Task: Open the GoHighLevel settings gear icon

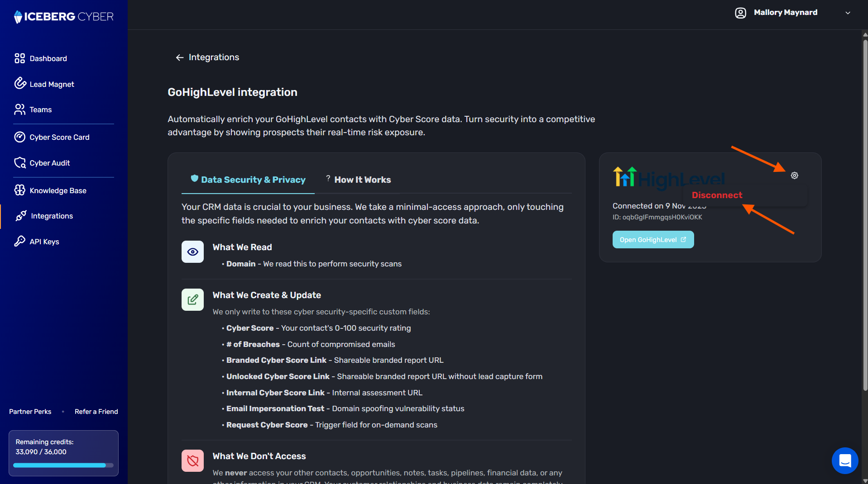Action: tap(794, 176)
